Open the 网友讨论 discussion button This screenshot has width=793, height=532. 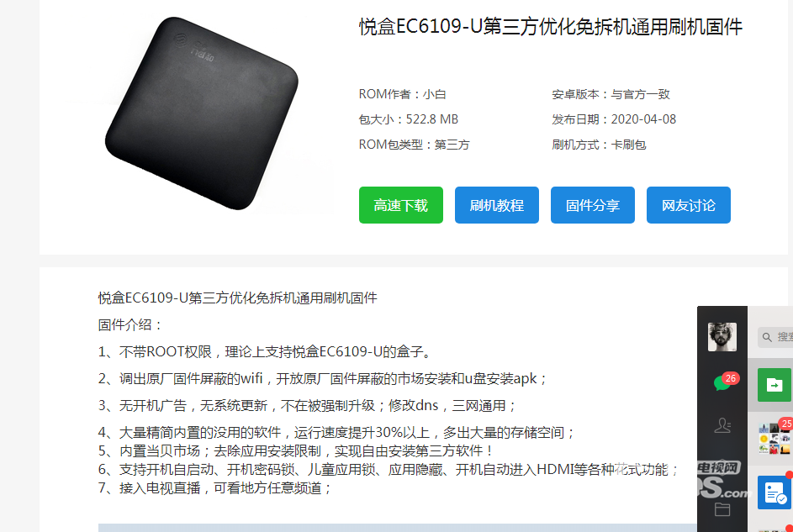click(x=689, y=205)
